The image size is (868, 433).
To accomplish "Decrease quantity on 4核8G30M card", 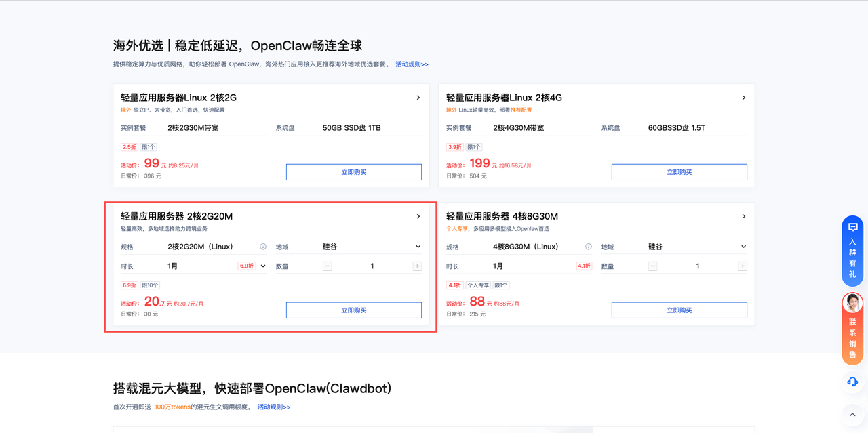I will (x=653, y=266).
